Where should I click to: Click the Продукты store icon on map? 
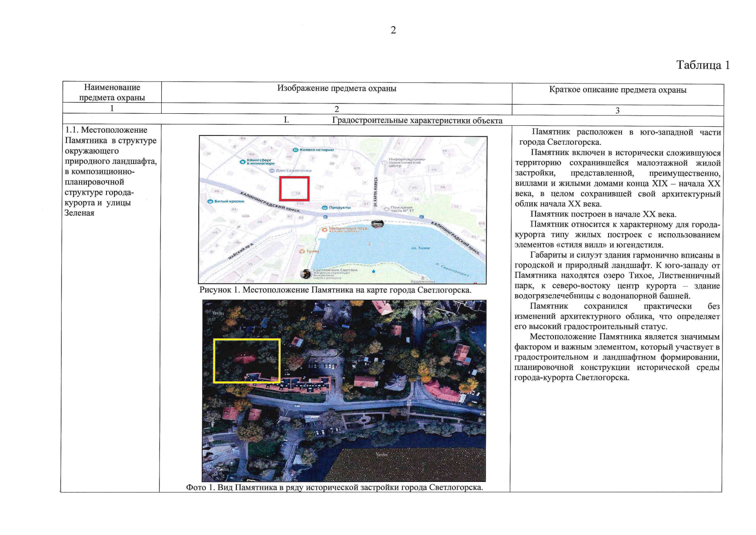(x=325, y=208)
